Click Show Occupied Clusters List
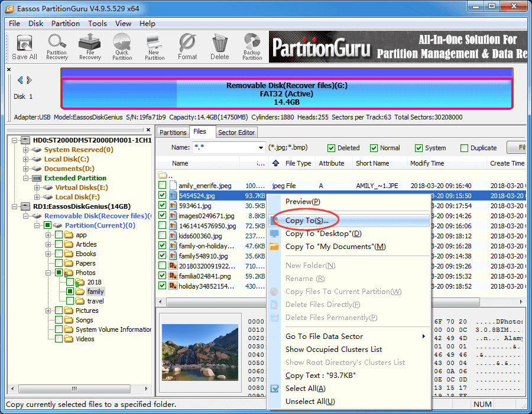 [349, 350]
